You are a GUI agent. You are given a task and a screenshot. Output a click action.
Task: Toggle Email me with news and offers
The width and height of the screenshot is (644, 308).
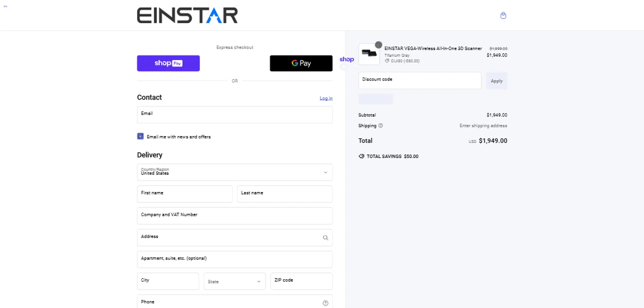tap(140, 136)
